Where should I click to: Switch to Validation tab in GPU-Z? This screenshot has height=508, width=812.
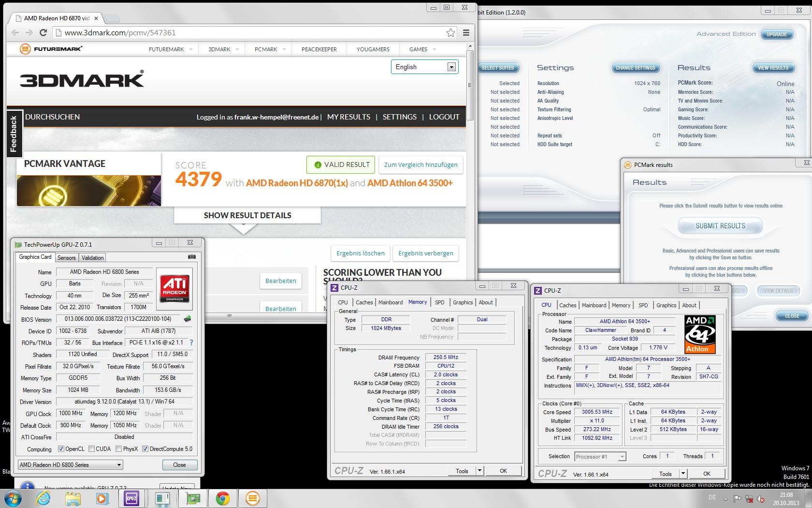tap(92, 258)
